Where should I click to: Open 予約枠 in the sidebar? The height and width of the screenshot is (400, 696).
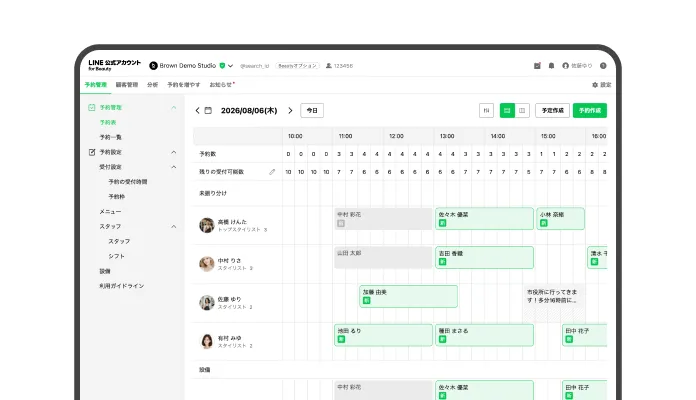[x=117, y=197]
